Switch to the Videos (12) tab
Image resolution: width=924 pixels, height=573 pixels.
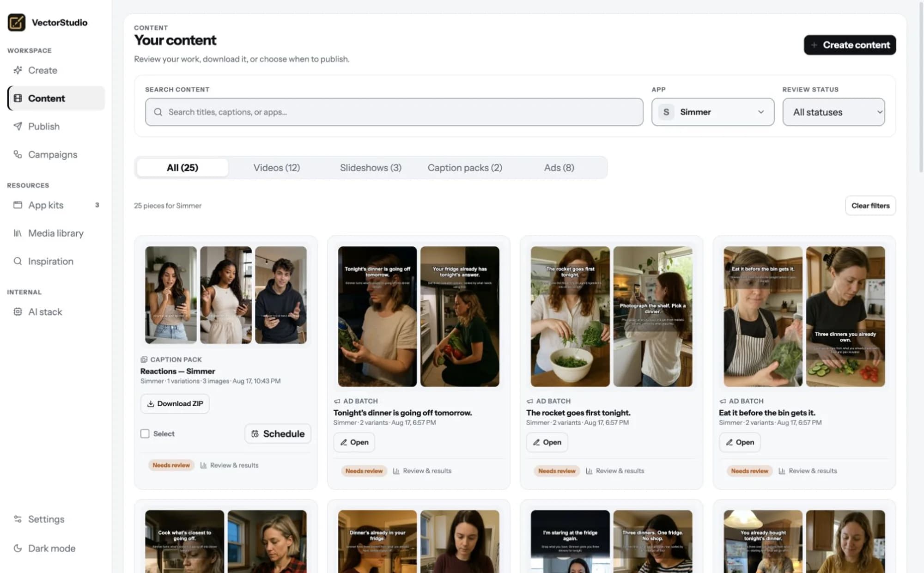click(x=277, y=168)
